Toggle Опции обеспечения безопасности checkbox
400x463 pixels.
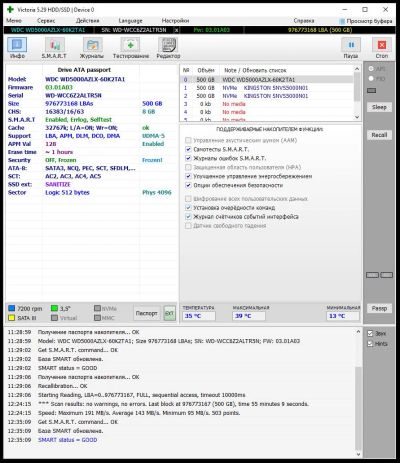tap(188, 185)
